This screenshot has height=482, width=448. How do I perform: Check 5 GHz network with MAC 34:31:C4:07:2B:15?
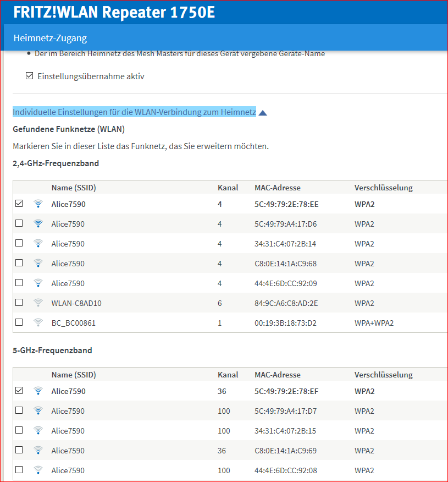[x=19, y=430]
